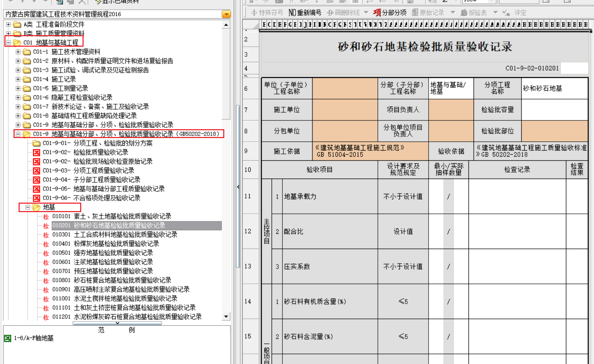Click the 检 icon beside 010401 粉煤灰地基
The width and height of the screenshot is (594, 364).
click(x=46, y=244)
